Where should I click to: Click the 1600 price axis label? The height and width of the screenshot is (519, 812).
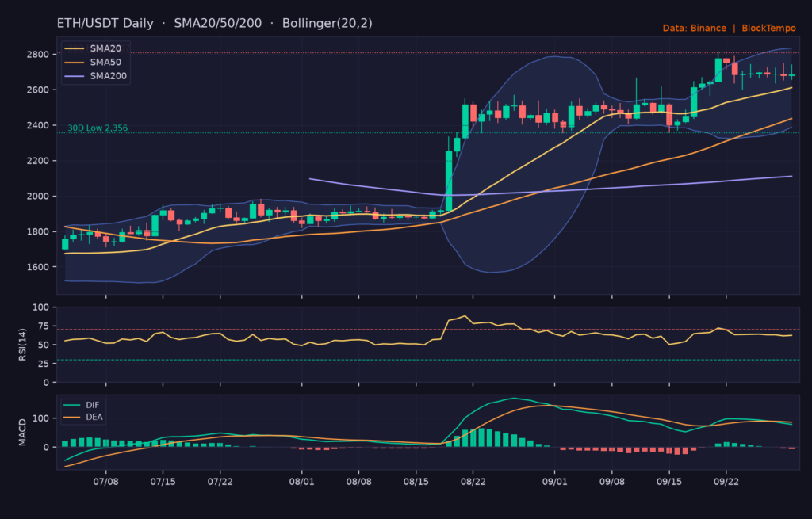(x=38, y=267)
